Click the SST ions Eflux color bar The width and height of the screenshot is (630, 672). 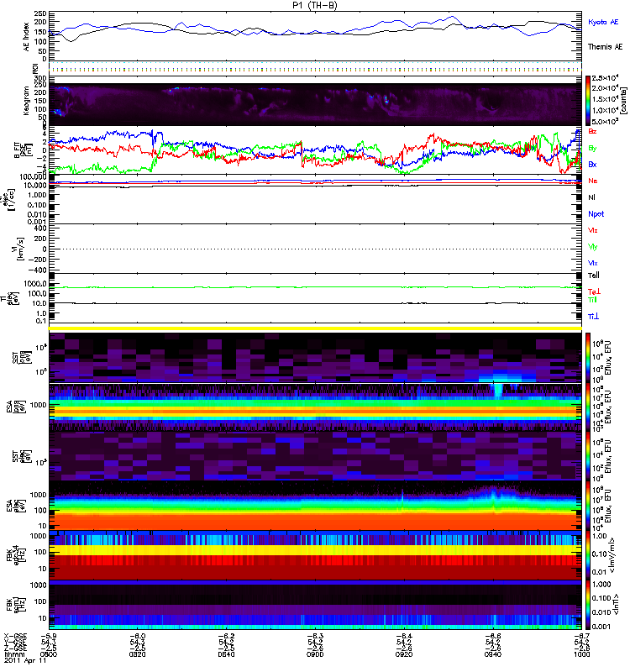(588, 358)
